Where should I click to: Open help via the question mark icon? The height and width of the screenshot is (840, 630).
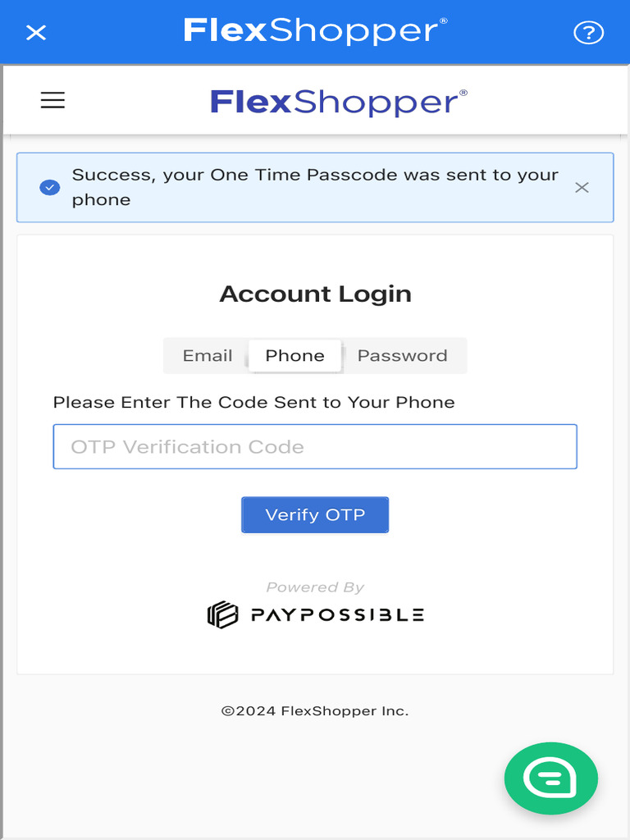tap(588, 33)
